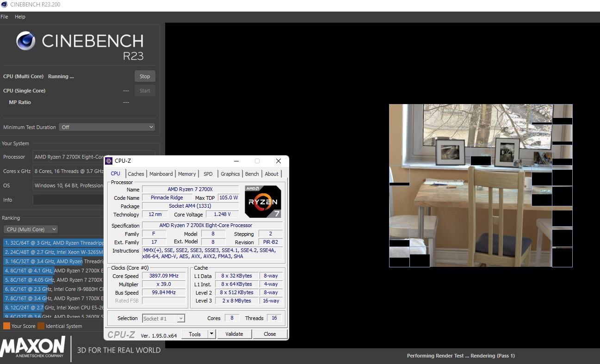Click the Package value Socket AM4 (1331)

(x=190, y=206)
